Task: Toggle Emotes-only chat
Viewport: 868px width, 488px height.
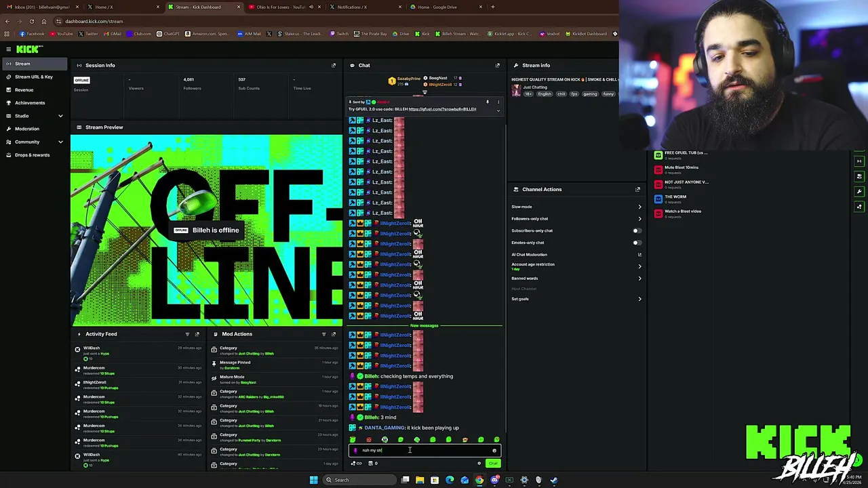Action: pyautogui.click(x=637, y=243)
